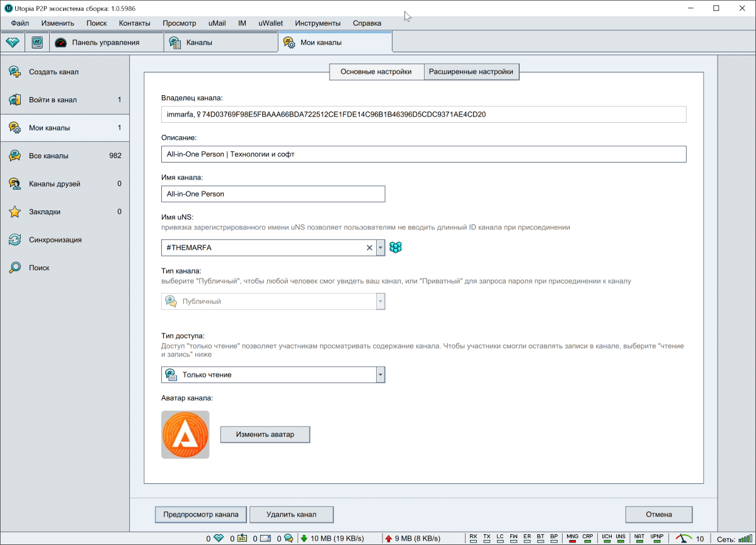Open the Поиск menu in menu bar
Image resolution: width=756 pixels, height=545 pixels.
click(96, 23)
